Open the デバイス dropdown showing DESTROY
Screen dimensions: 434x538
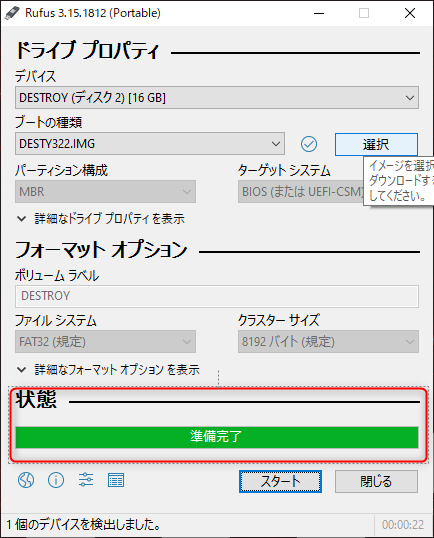point(217,98)
